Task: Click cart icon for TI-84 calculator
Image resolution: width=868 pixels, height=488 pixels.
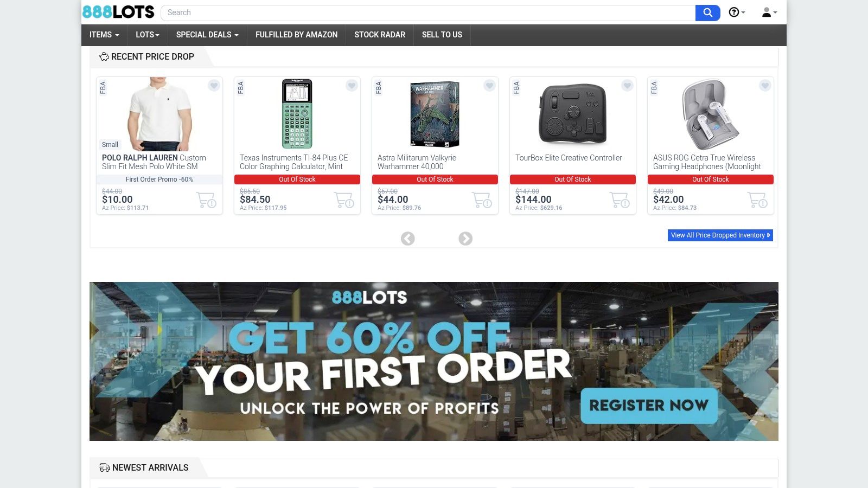Action: tap(344, 200)
